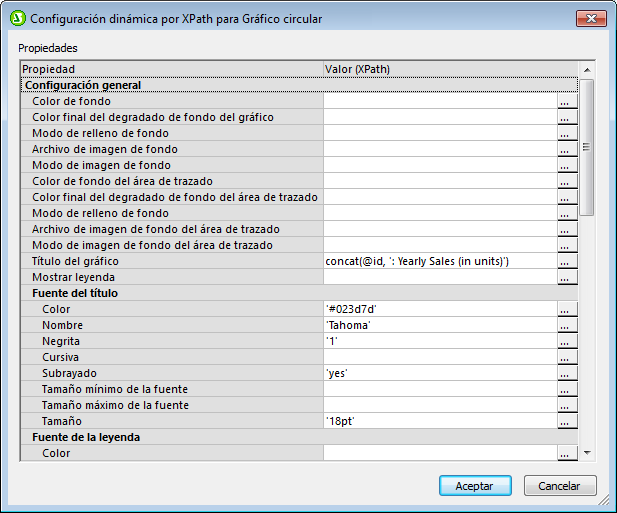Edit the Título del gráfico XPath value
This screenshot has height=513, width=617.
coord(439,261)
